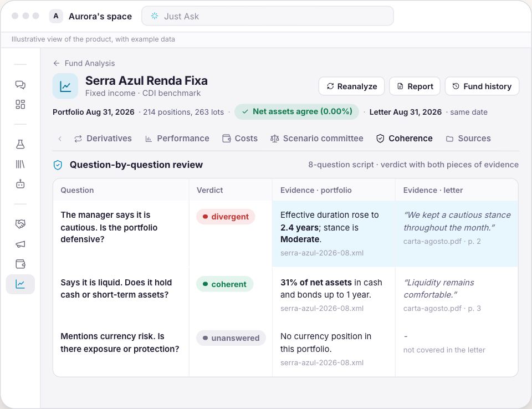The image size is (532, 409).
Task: Click the 'We kept a cautious stance' quote
Action: pos(457,221)
